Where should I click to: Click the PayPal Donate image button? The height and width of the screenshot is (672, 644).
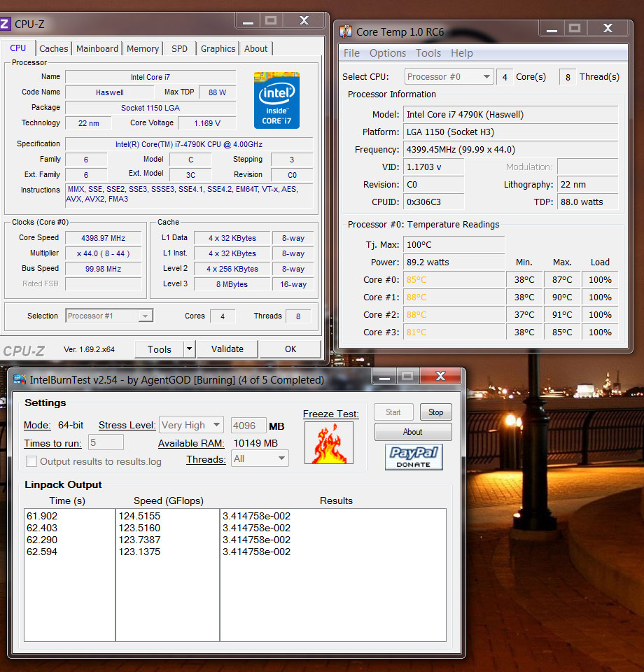[414, 457]
